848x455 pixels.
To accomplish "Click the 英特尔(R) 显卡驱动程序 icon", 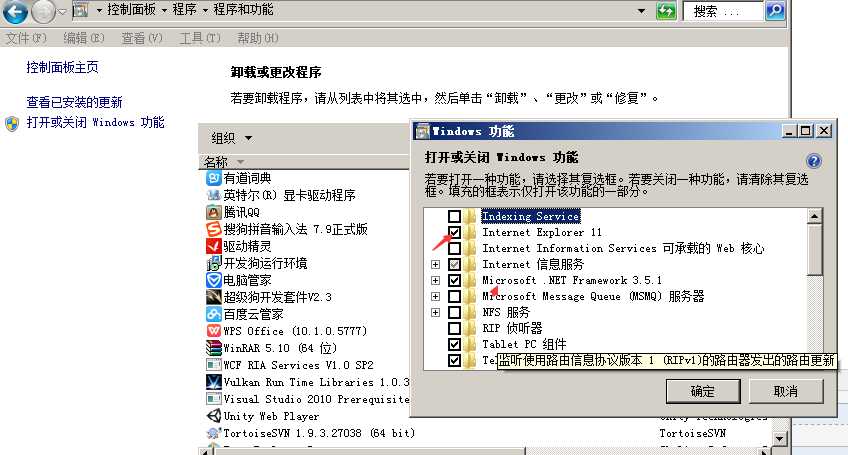I will pyautogui.click(x=214, y=195).
